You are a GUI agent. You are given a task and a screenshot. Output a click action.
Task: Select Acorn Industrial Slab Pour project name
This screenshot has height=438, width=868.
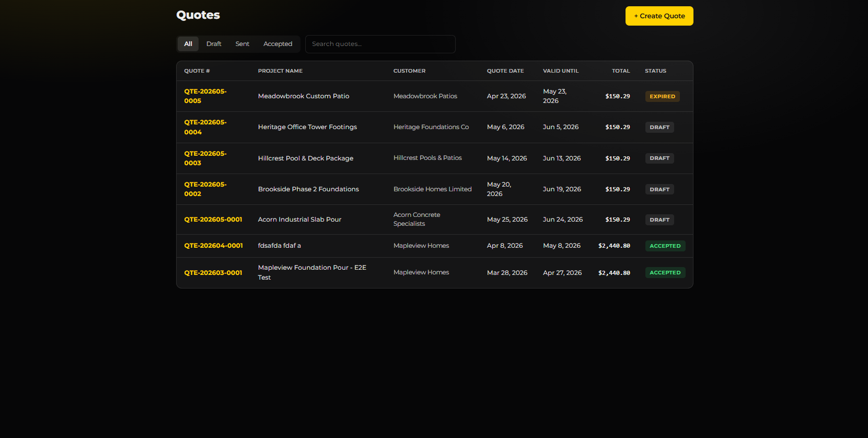[x=299, y=220]
